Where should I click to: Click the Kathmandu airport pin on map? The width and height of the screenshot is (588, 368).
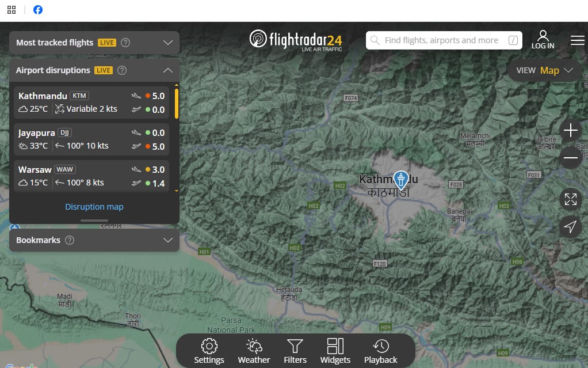coord(401,179)
